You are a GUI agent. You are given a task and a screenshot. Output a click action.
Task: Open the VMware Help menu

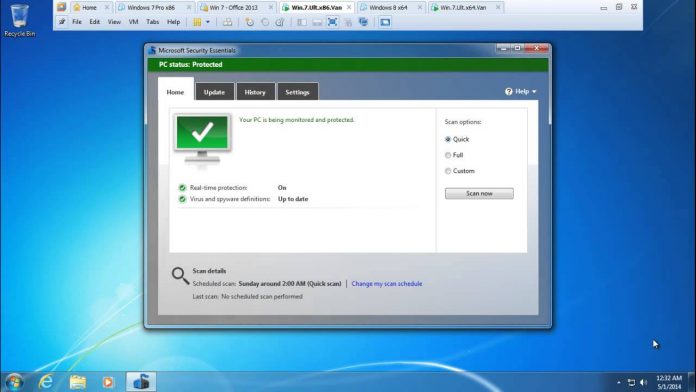(174, 21)
